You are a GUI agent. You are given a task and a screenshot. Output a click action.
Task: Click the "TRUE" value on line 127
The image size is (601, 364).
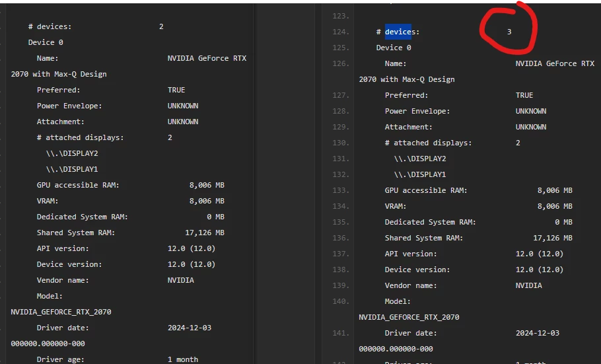pos(524,95)
